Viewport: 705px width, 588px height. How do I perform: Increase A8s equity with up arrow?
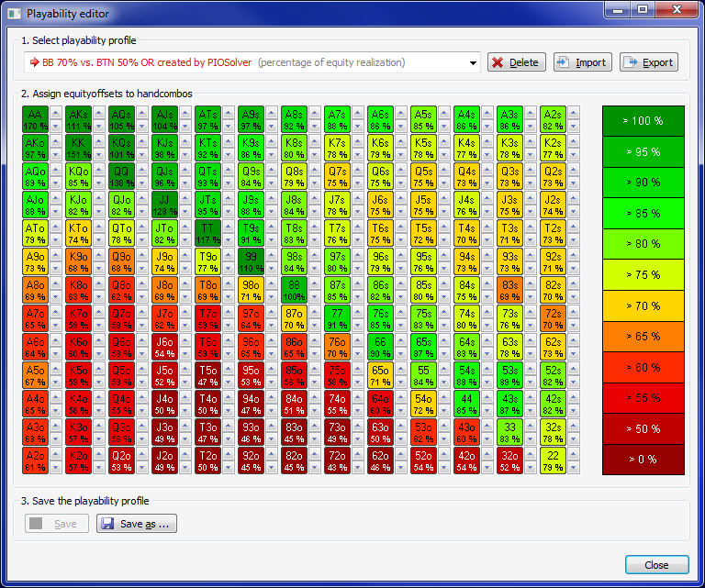pos(315,113)
